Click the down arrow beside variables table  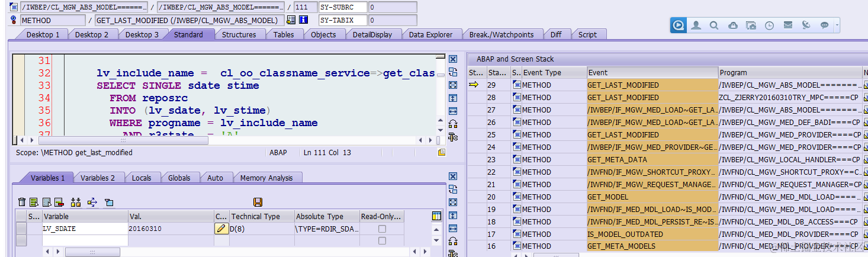437,242
